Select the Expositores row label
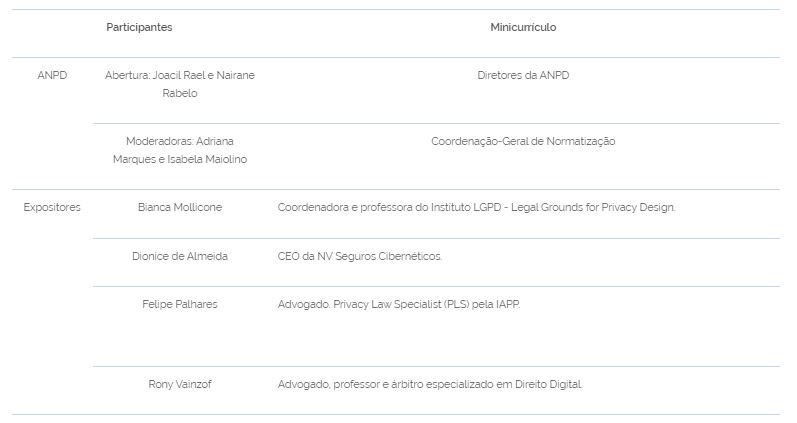797x423 pixels. pos(52,208)
